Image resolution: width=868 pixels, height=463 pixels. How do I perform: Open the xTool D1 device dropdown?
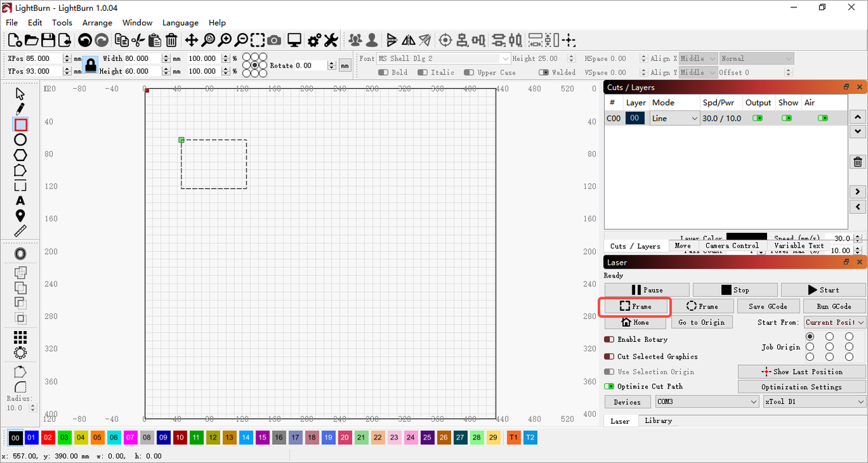point(815,401)
